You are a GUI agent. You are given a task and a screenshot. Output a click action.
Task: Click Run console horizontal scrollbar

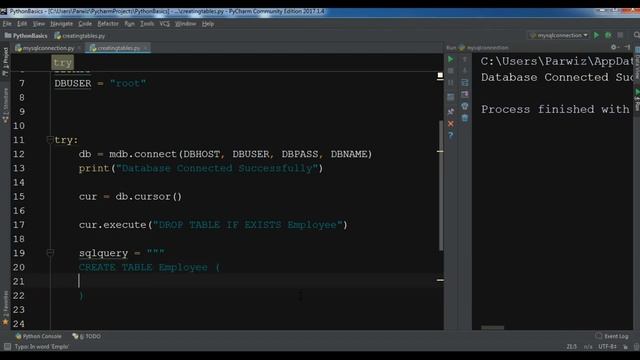click(x=492, y=327)
